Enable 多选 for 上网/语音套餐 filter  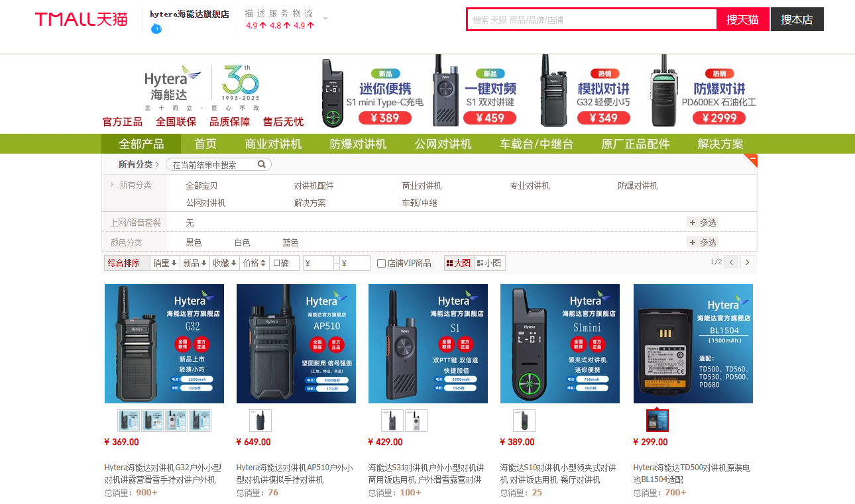pyautogui.click(x=703, y=223)
